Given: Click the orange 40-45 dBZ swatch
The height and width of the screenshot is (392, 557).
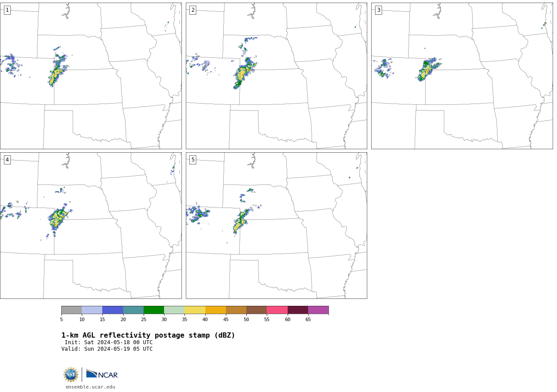Looking at the screenshot, I should pos(215,310).
